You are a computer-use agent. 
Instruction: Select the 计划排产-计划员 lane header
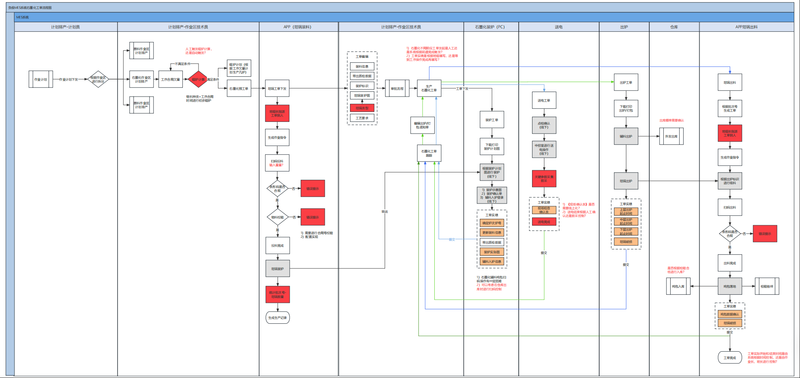click(66, 27)
